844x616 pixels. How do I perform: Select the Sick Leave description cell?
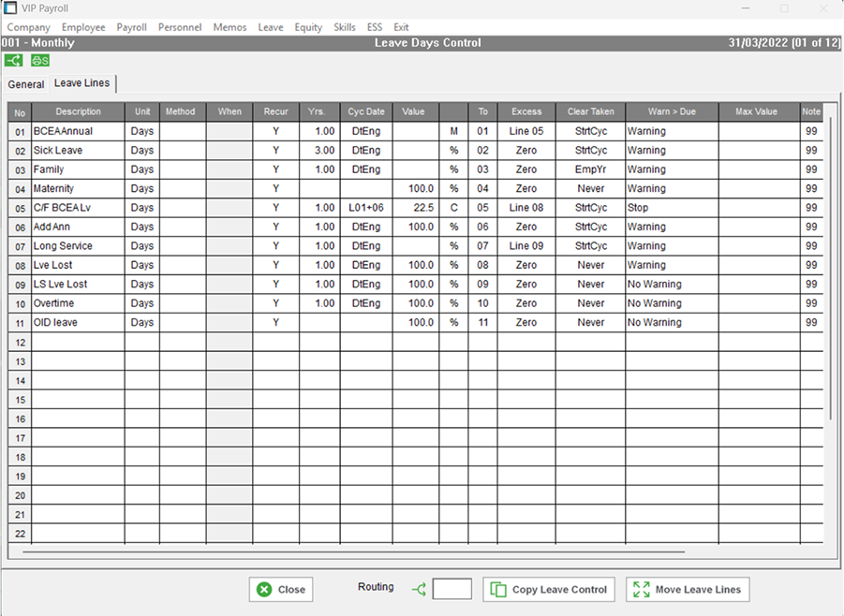pos(77,150)
